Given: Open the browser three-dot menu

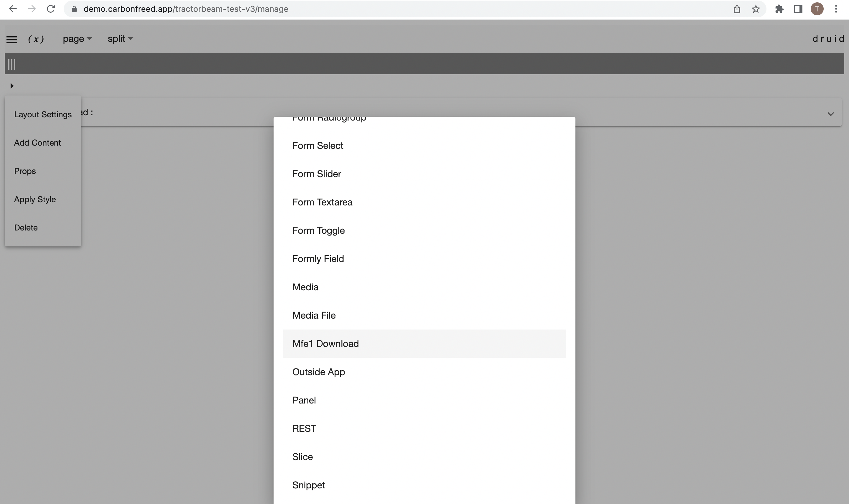Looking at the screenshot, I should 836,9.
